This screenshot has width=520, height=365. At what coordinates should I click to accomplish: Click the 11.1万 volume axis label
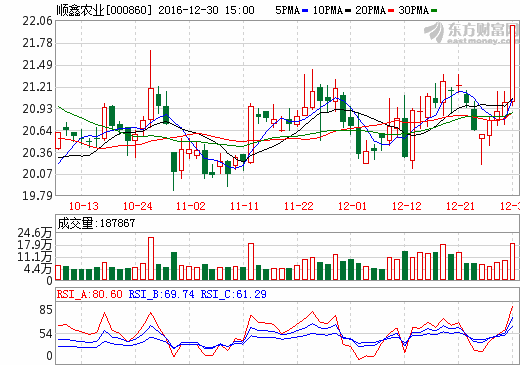click(x=35, y=257)
